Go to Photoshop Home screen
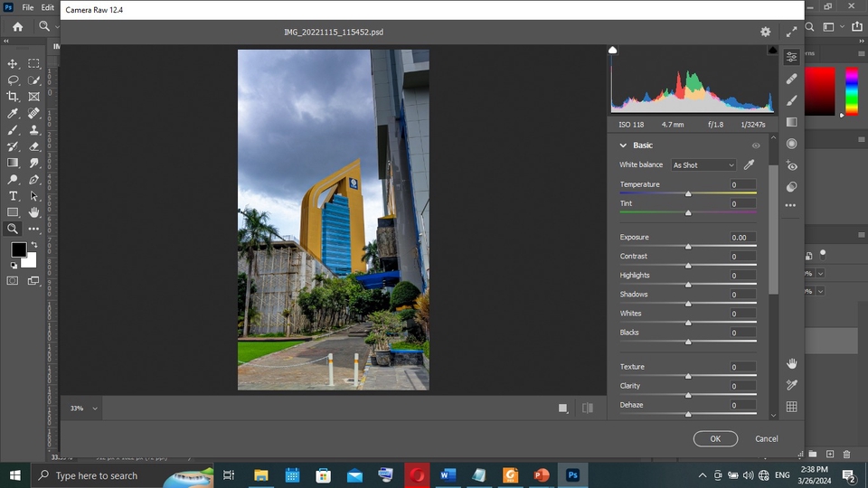 (18, 26)
